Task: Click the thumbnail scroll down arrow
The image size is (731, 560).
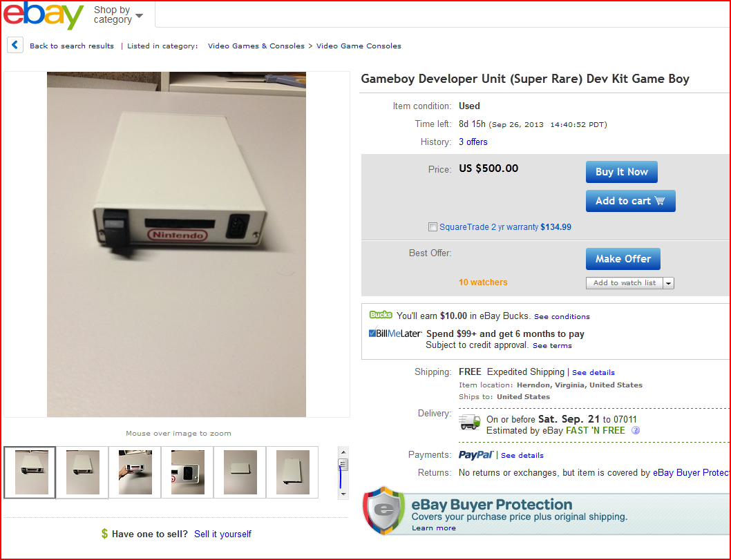Action: (343, 494)
